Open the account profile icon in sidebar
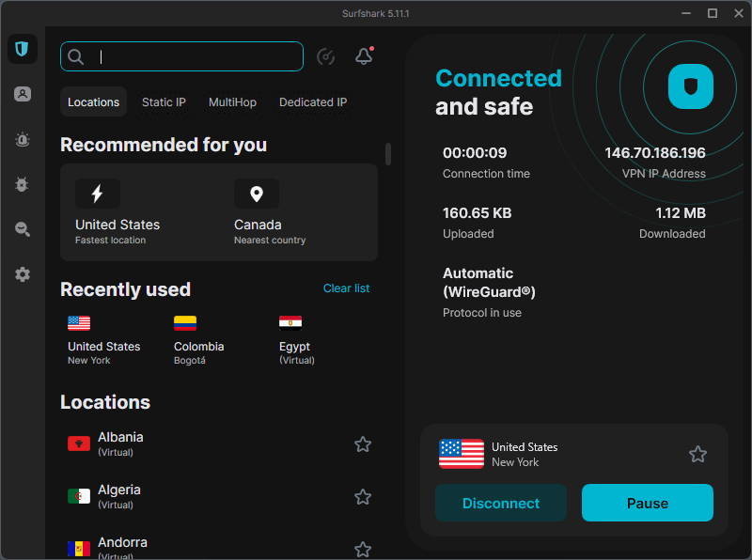The height and width of the screenshot is (560, 752). [x=22, y=94]
